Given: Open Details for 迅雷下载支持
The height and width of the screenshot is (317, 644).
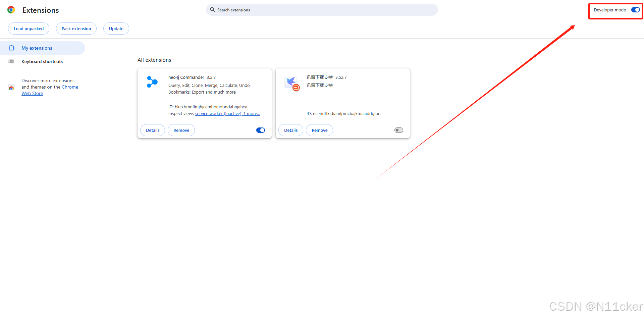Looking at the screenshot, I should point(291,130).
